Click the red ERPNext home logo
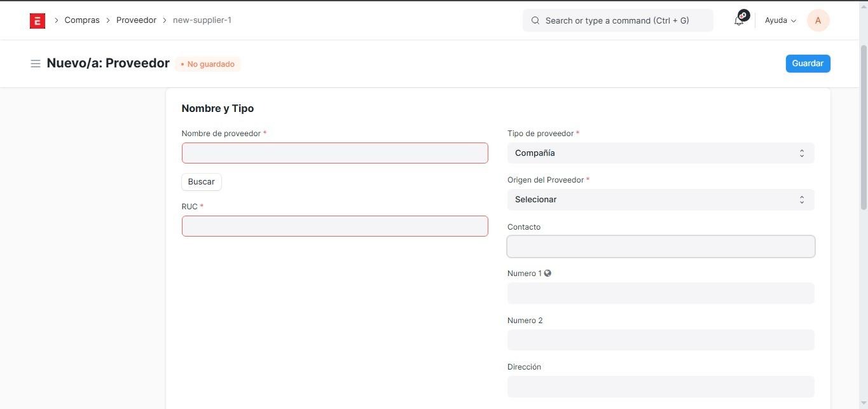 tap(37, 20)
